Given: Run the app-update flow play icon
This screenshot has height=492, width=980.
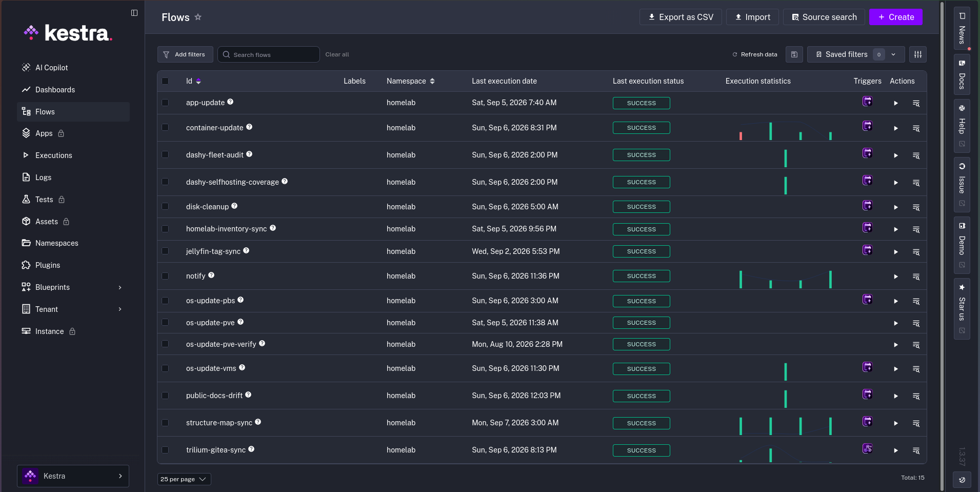Looking at the screenshot, I should click(896, 103).
